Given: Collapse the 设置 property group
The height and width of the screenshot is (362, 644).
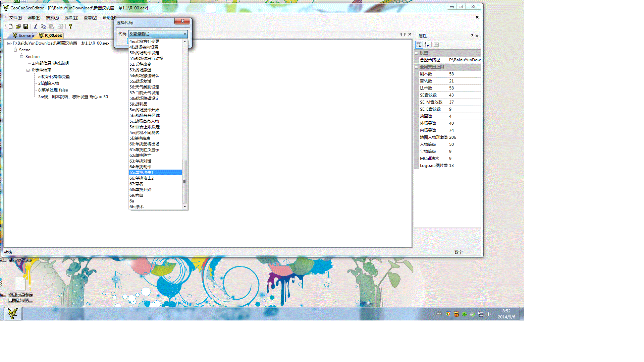Looking at the screenshot, I should point(417,53).
